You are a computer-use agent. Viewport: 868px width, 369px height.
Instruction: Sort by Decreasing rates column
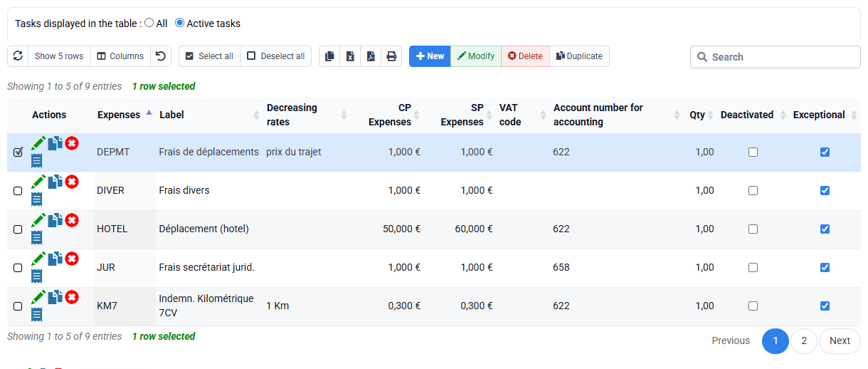(307, 115)
